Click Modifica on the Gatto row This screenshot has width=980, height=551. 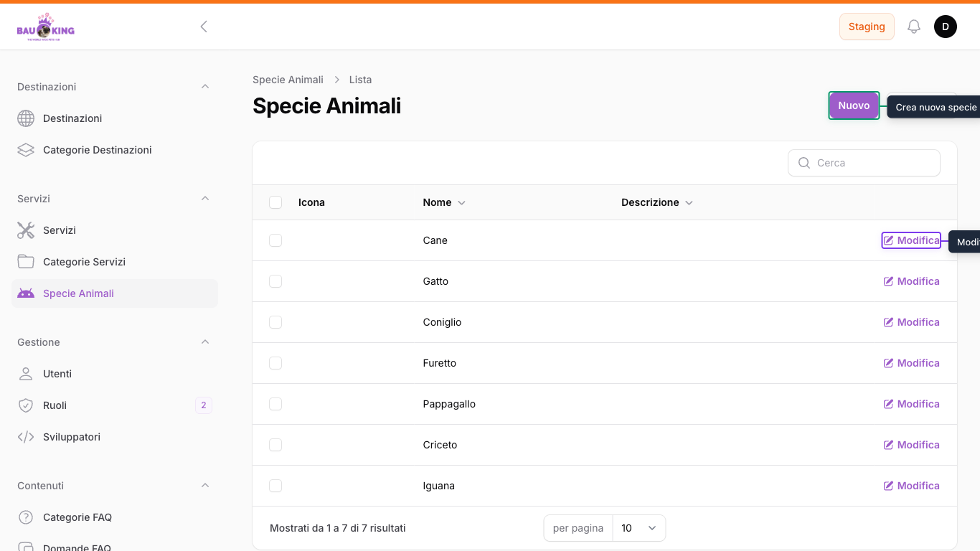911,281
